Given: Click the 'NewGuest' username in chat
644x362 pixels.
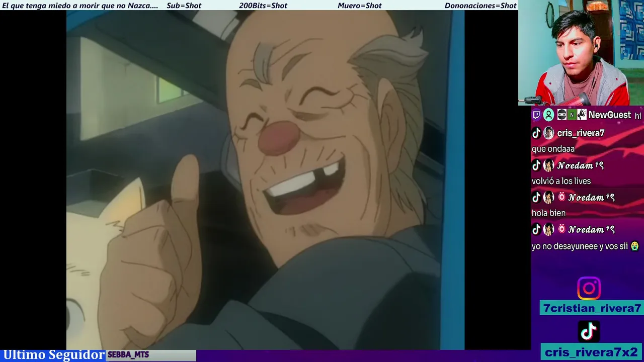Looking at the screenshot, I should click(x=610, y=115).
